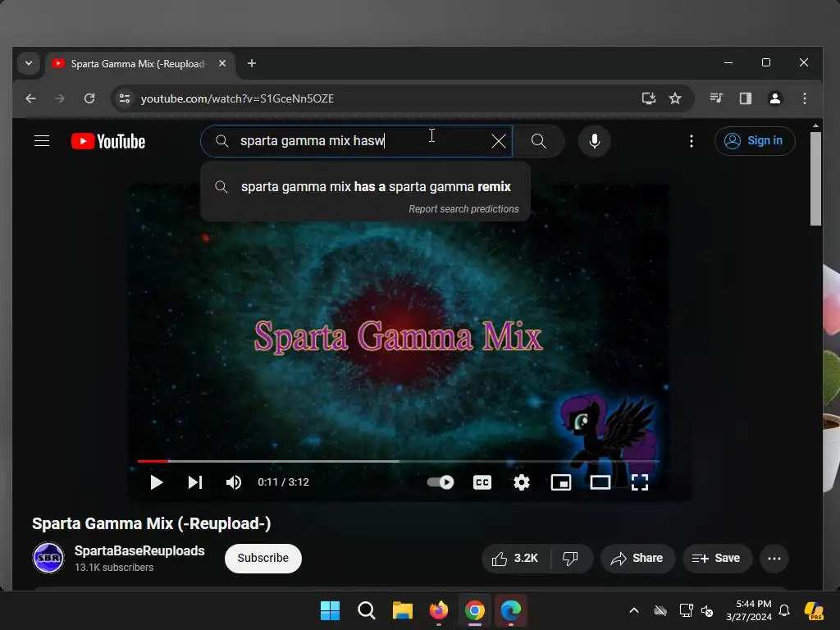The image size is (840, 630).
Task: View site information icon
Action: pyautogui.click(x=125, y=98)
